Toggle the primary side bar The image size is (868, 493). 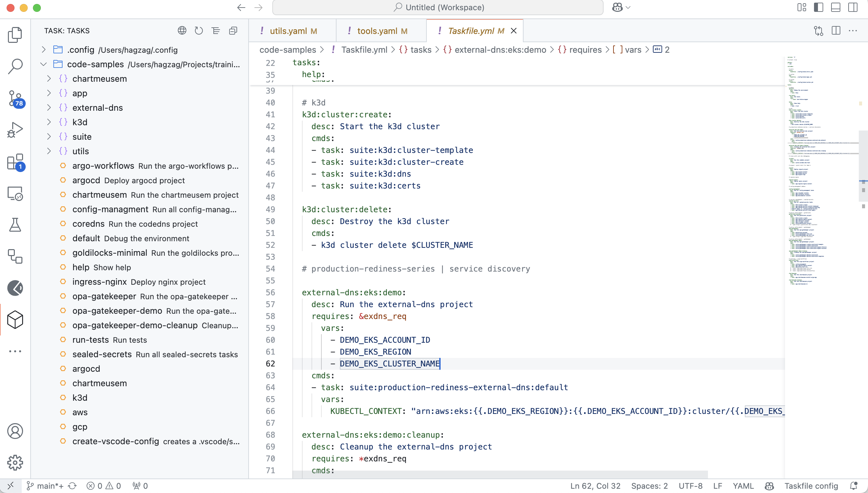tap(818, 8)
